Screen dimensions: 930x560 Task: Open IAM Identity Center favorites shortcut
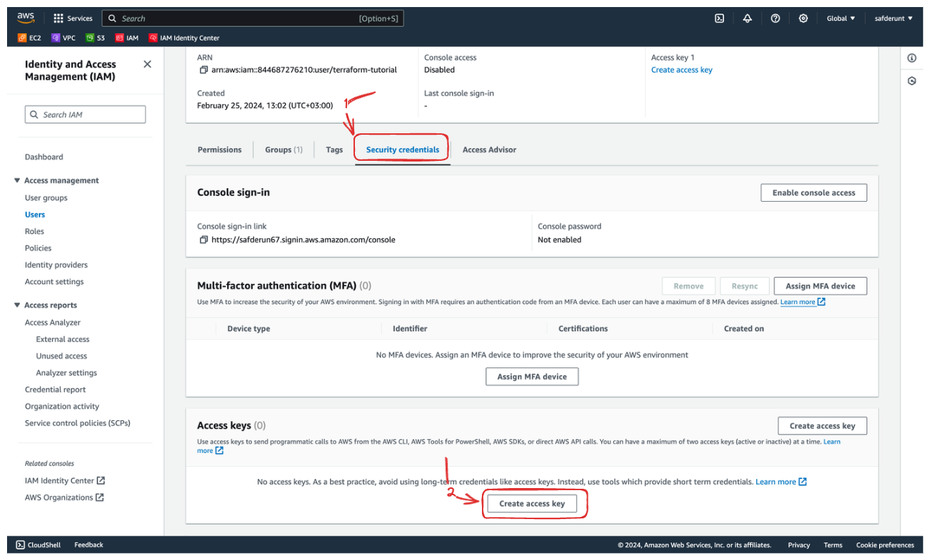(x=183, y=38)
